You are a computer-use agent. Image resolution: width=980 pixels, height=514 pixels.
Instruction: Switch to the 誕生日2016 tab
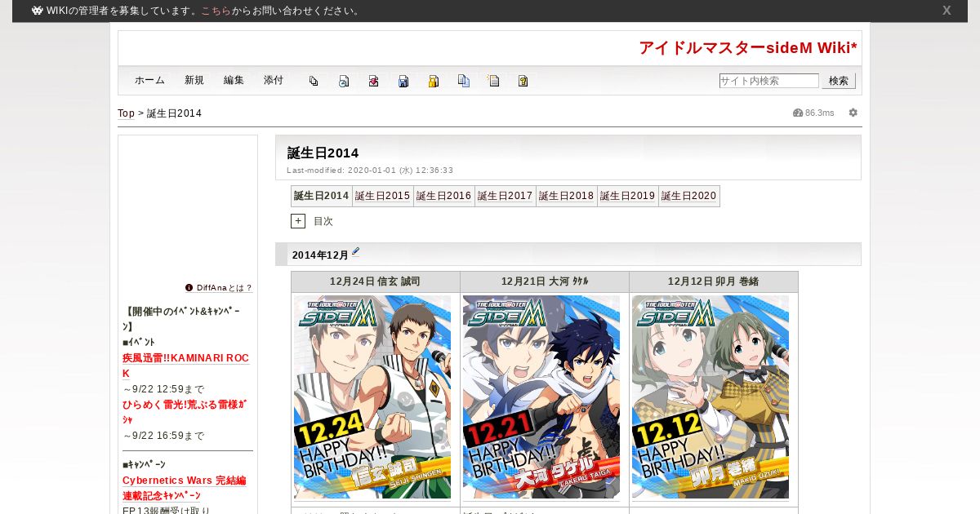point(444,196)
